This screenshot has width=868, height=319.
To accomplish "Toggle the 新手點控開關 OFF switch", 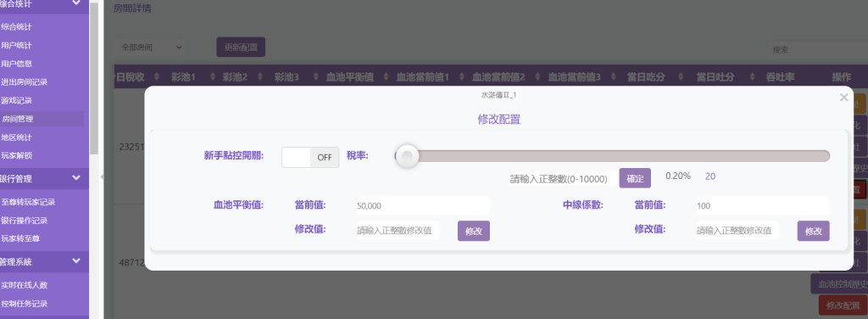I will coord(310,157).
